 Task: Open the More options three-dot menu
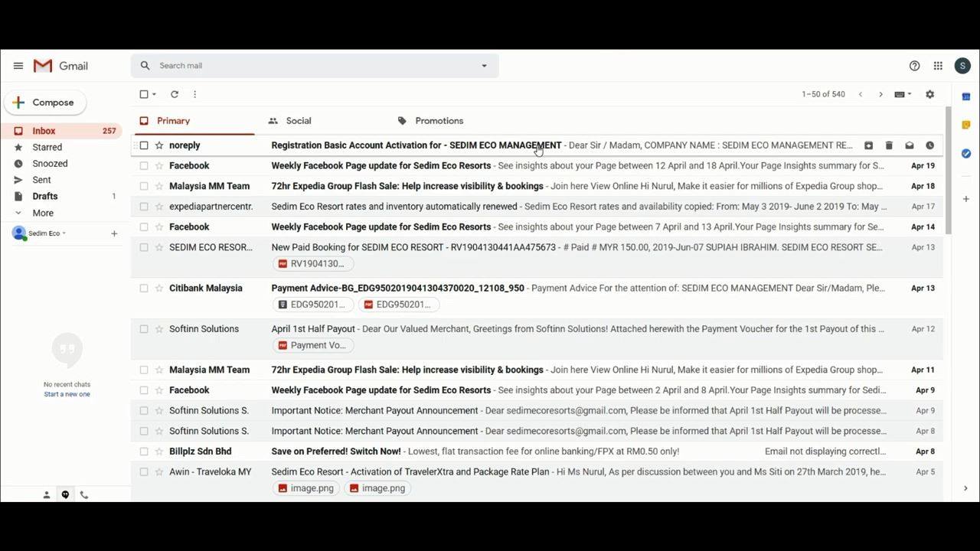click(194, 94)
